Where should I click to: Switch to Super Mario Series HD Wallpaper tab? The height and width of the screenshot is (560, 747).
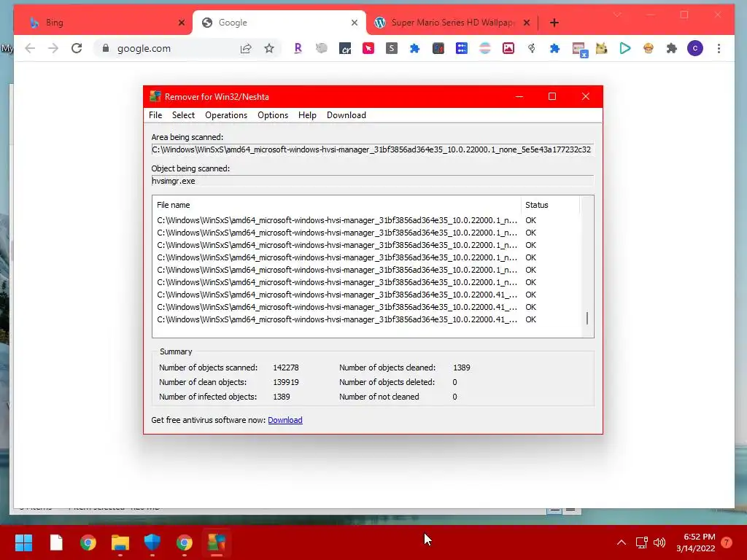pos(452,23)
